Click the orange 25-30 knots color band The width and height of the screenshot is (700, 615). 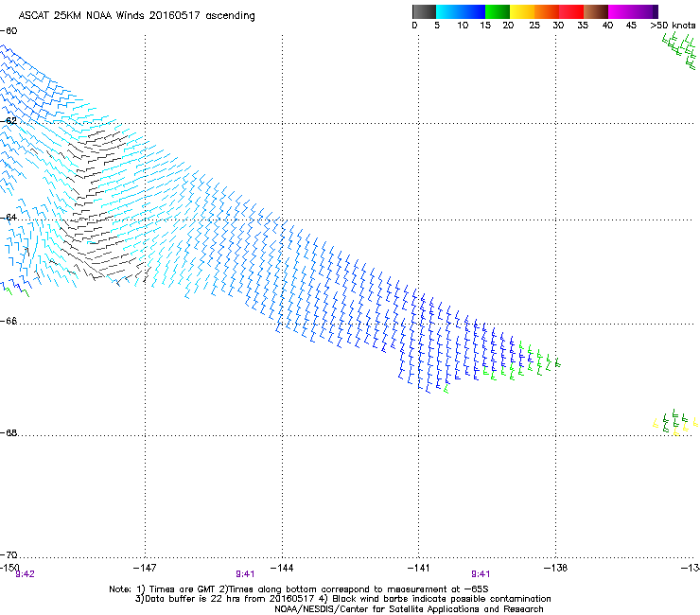coord(547,11)
